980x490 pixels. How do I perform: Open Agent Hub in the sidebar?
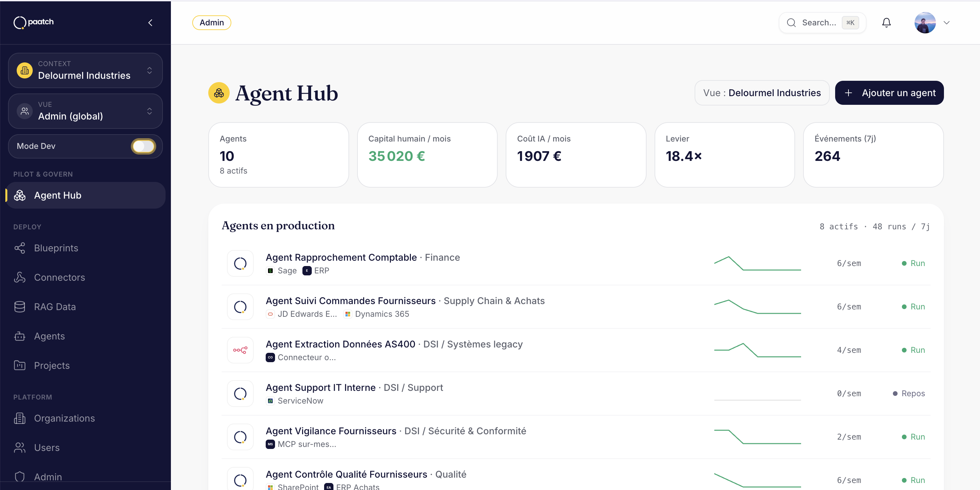(x=85, y=195)
